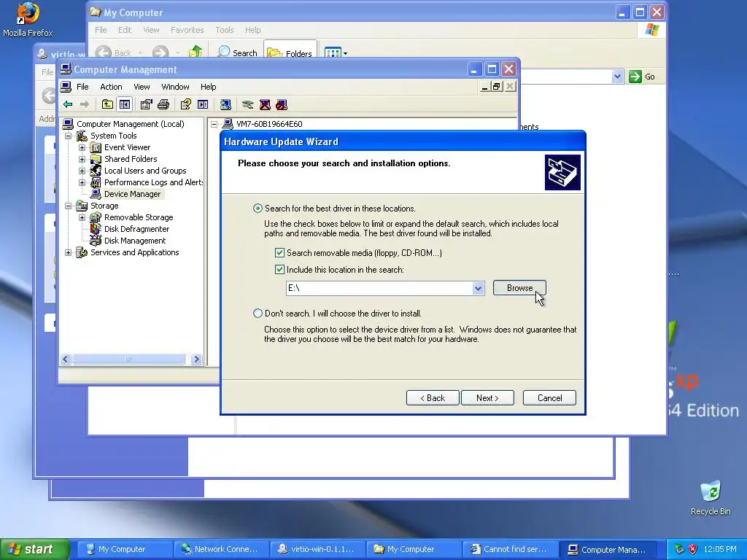This screenshot has width=747, height=560.
Task: Open the Help toolbar icon
Action: click(x=186, y=104)
